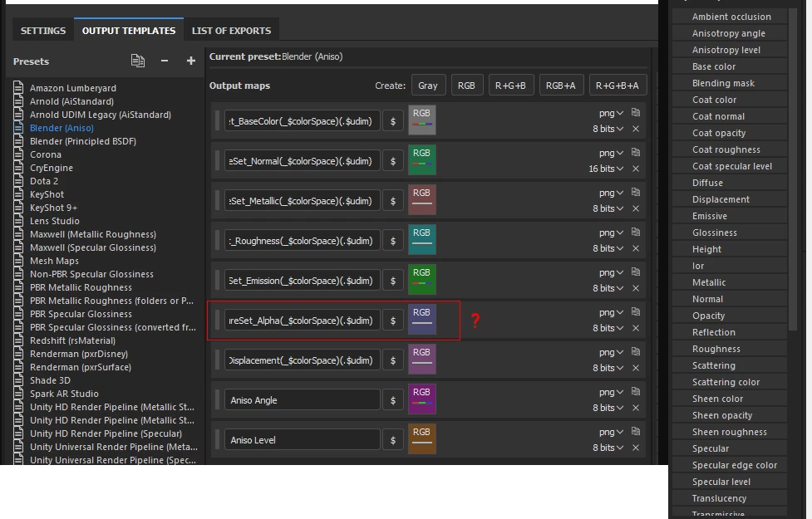812x519 pixels.
Task: Create an RGB output map
Action: pos(466,86)
